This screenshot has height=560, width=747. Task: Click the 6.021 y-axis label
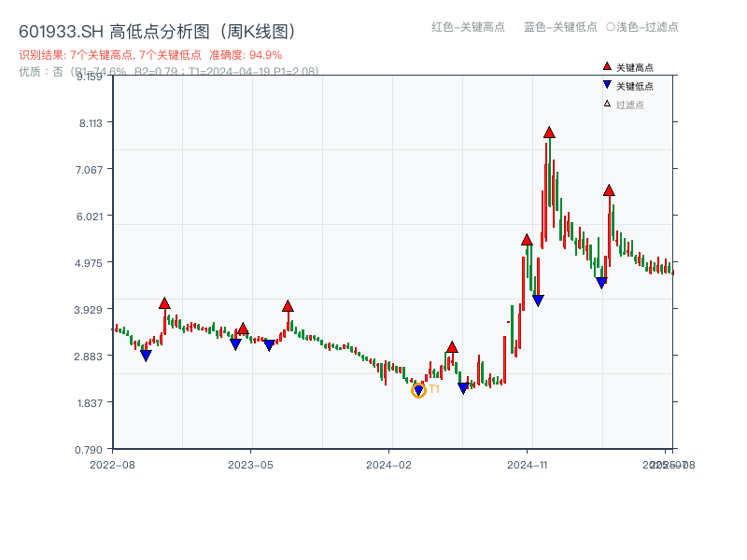pos(90,217)
